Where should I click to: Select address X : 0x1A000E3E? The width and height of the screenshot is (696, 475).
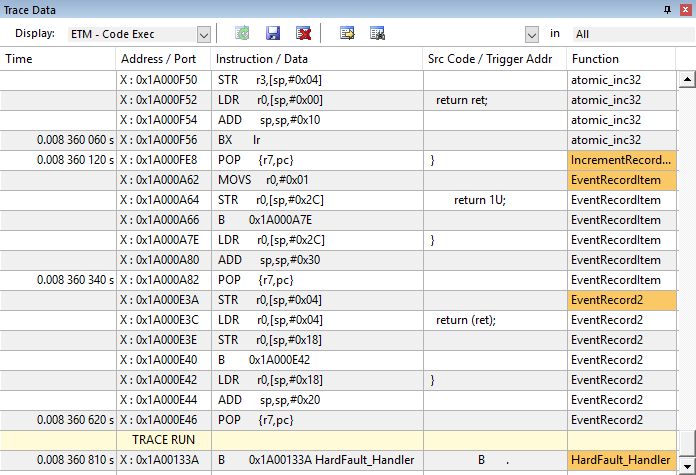click(x=158, y=340)
